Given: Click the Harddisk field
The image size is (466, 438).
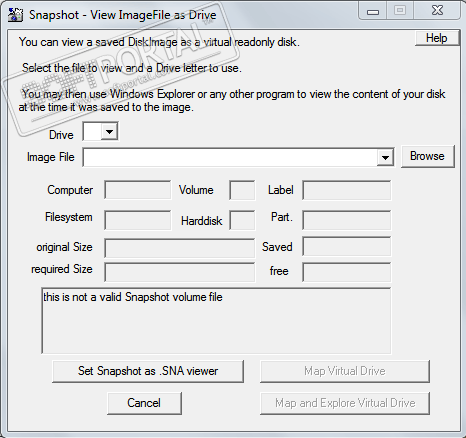Looking at the screenshot, I should coord(242,220).
